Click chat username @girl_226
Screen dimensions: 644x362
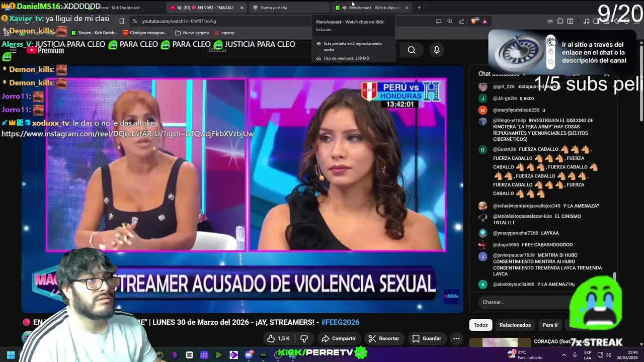pyautogui.click(x=504, y=86)
